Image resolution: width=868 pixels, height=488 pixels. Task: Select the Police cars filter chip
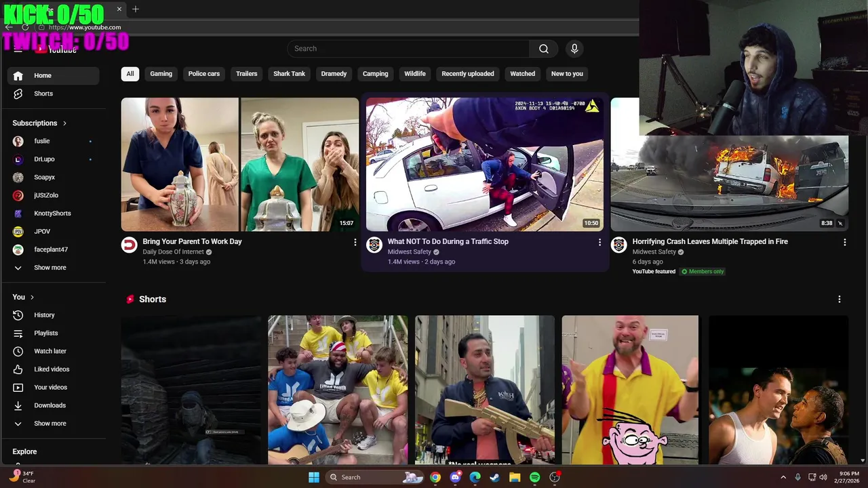point(204,74)
